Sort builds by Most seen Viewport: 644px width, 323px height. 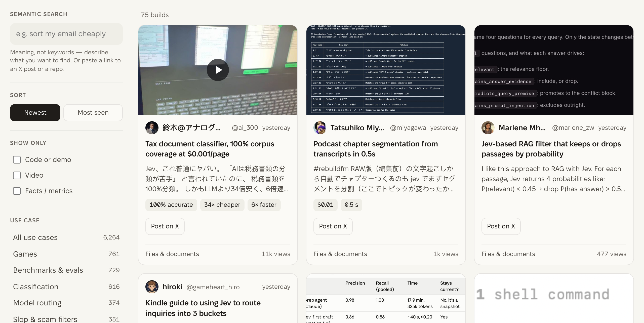tap(93, 113)
